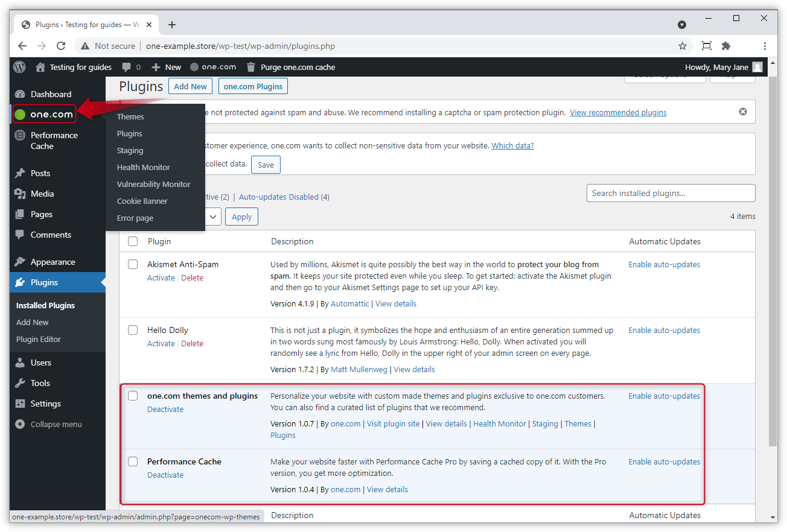Screen dimensions: 787x532
Task: Open Chrome's customize menu
Action: tap(765, 46)
